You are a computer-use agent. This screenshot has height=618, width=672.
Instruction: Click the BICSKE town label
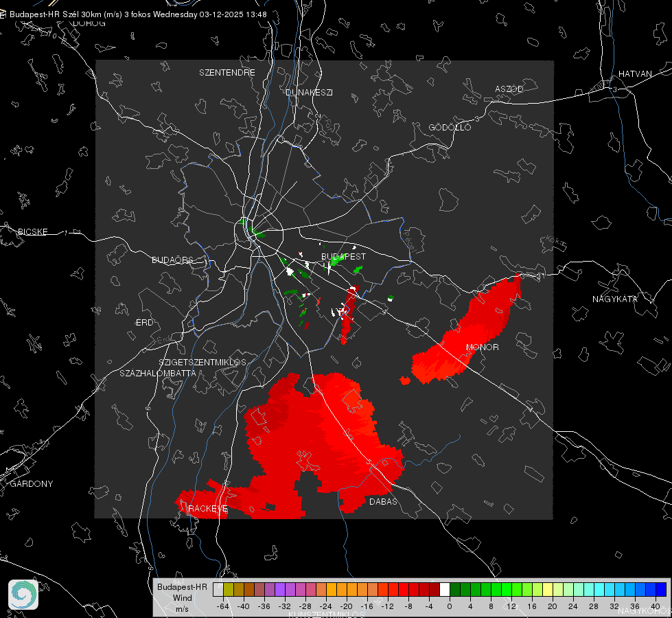pyautogui.click(x=32, y=232)
